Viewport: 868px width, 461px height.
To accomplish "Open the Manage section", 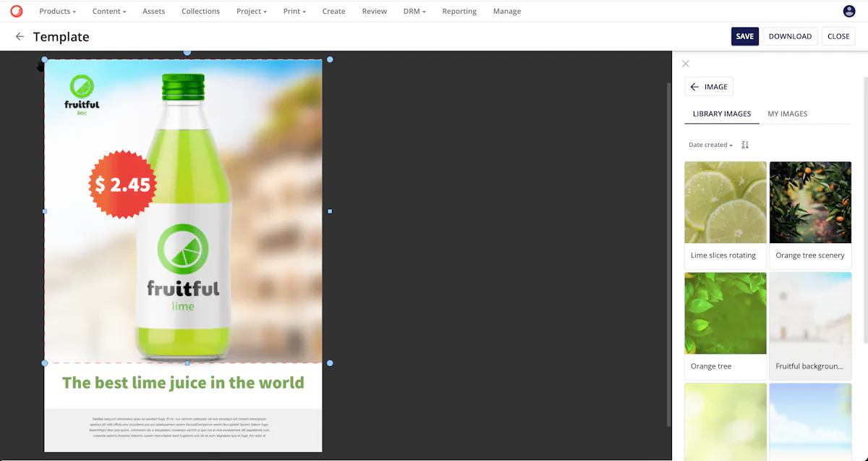I will [507, 12].
